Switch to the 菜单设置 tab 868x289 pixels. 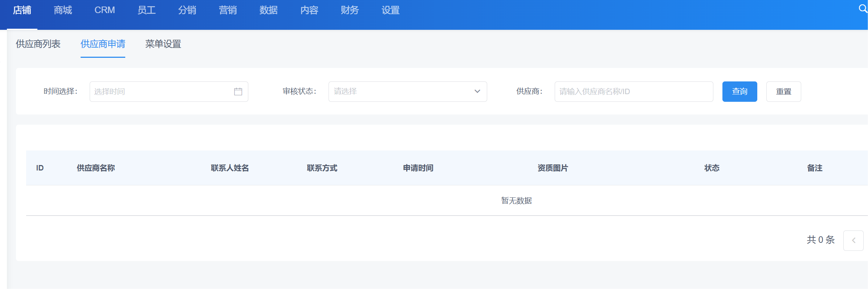163,44
